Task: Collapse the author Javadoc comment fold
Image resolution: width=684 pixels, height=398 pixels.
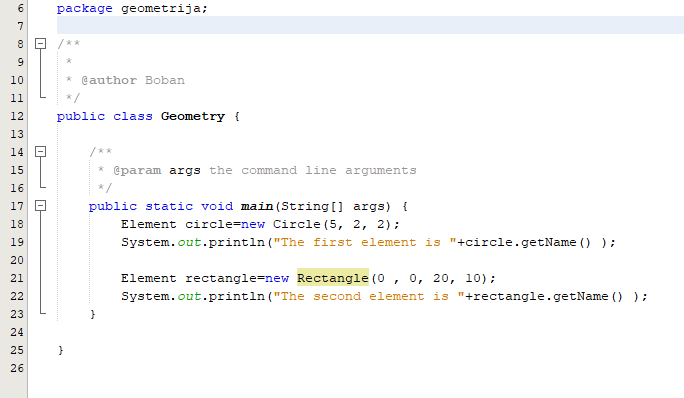Action: tap(41, 44)
